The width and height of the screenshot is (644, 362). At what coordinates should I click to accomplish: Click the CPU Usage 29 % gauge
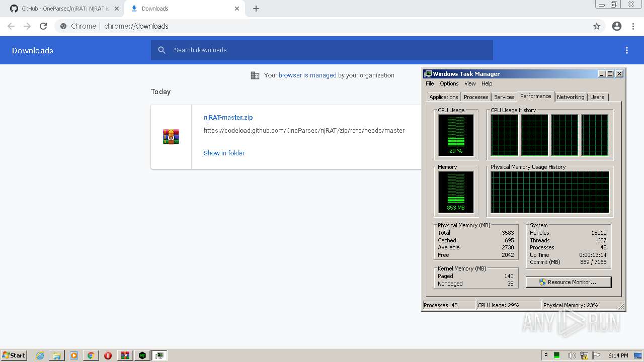[456, 135]
